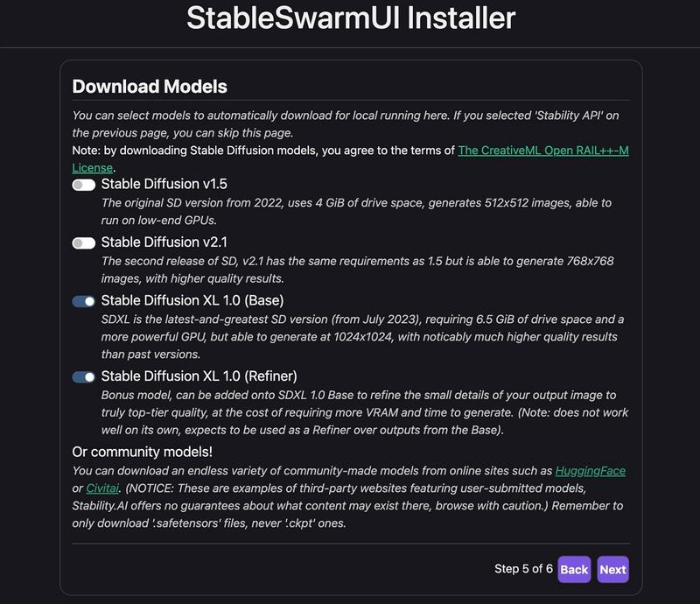Click the "Stable Diffusion v2.1" label text
Image resolution: width=700 pixels, height=604 pixels.
coord(164,242)
